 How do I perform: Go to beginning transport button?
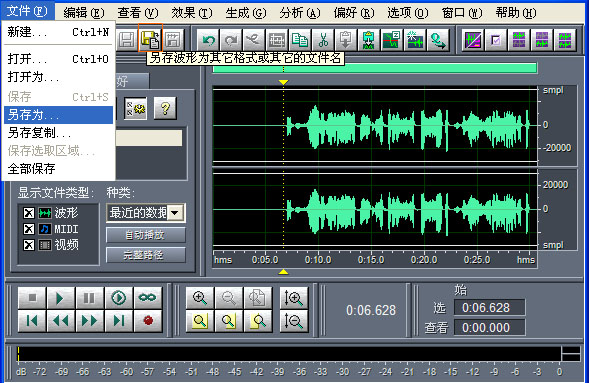tap(32, 321)
